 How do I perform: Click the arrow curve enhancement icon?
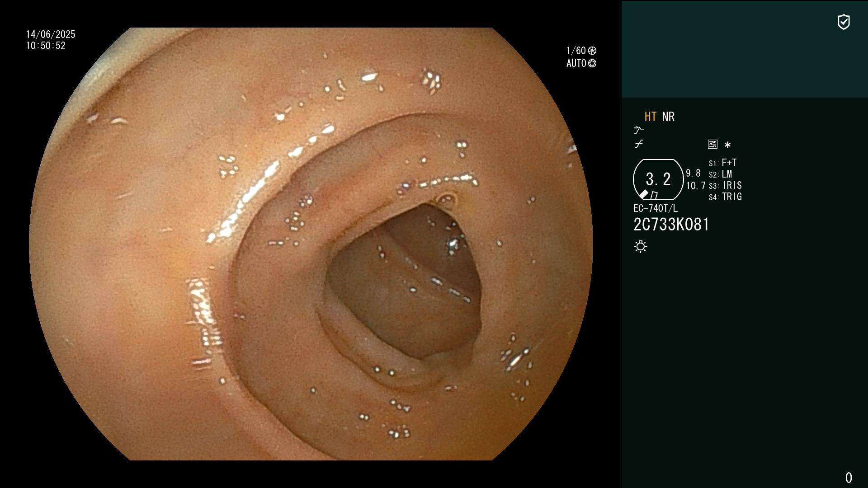click(638, 130)
